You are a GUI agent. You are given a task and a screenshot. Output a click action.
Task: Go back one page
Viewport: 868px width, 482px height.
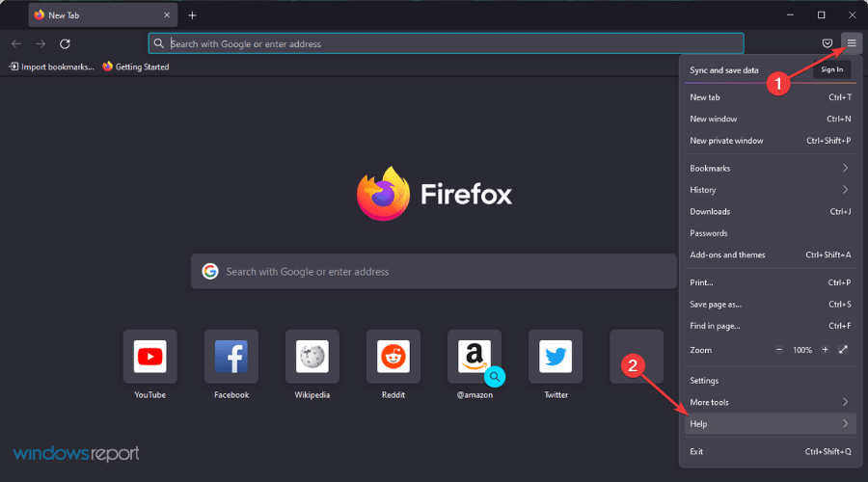click(x=16, y=43)
